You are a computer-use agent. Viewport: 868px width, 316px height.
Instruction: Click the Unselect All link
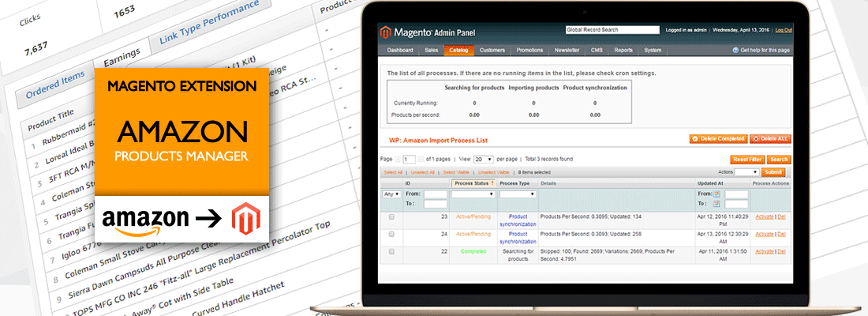423,172
